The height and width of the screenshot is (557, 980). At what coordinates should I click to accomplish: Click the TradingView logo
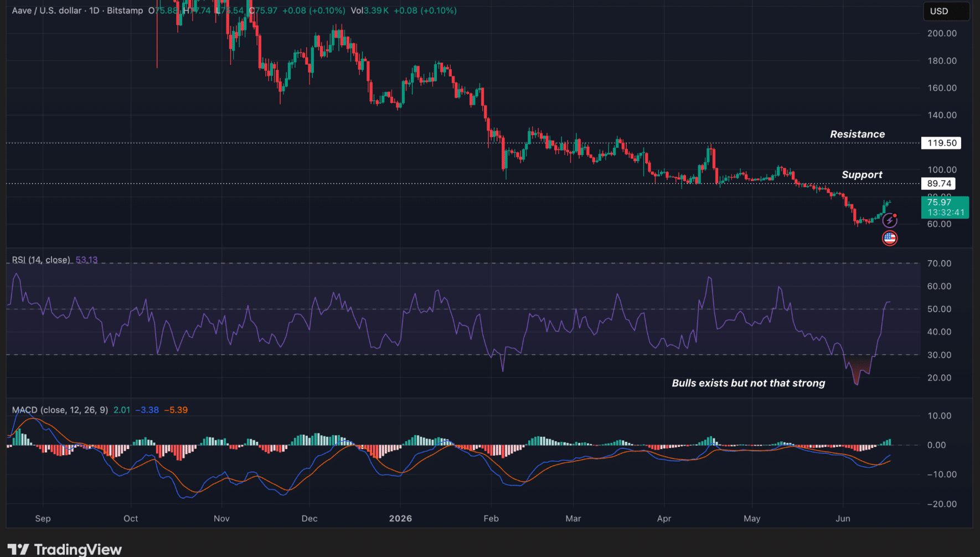coord(64,549)
